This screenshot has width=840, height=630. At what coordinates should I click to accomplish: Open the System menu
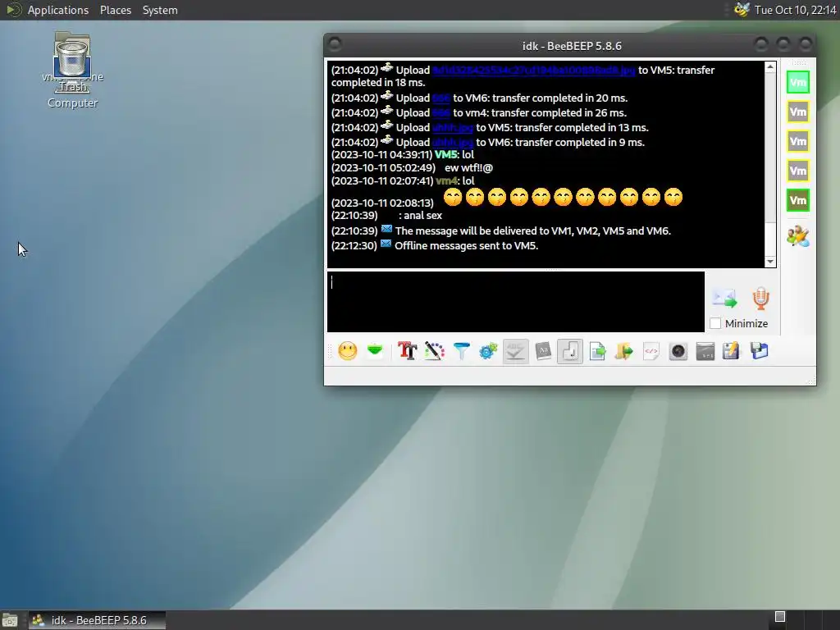tap(160, 10)
